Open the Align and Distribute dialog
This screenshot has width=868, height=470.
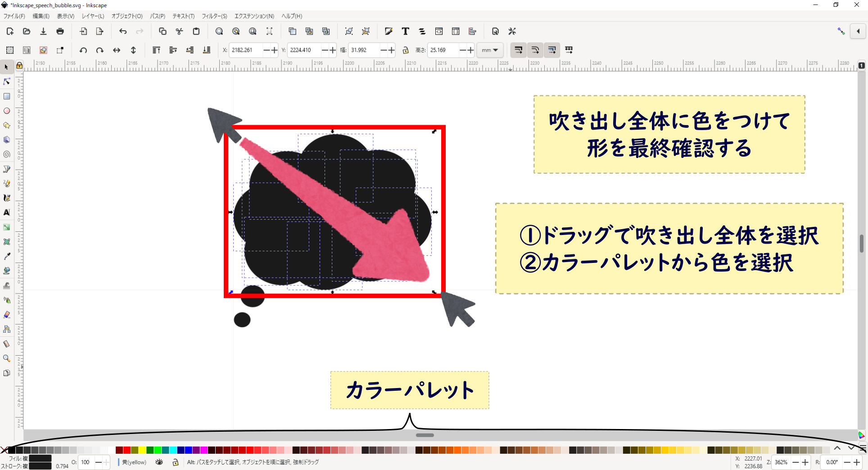click(x=472, y=31)
